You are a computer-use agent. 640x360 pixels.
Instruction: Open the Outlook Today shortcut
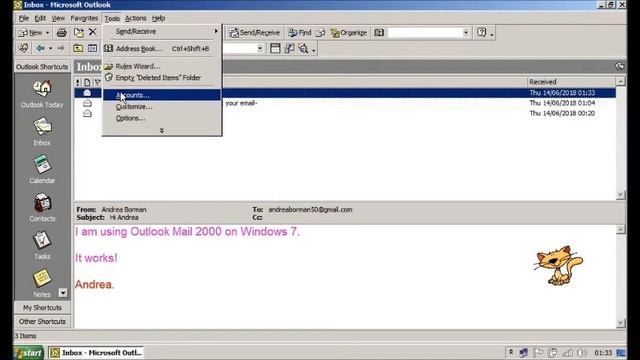coord(42,94)
